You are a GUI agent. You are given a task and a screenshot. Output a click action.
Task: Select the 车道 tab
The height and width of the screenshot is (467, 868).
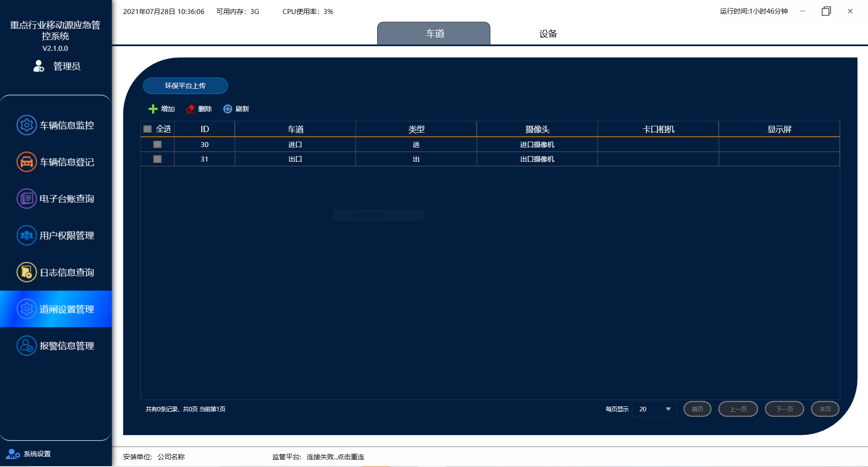click(x=434, y=34)
